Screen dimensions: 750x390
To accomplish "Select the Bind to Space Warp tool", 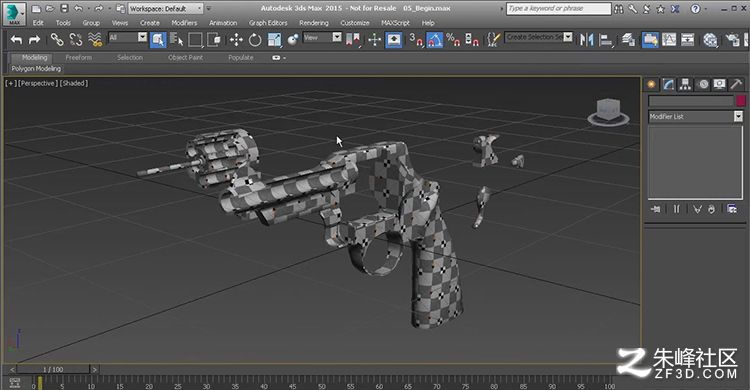I will point(95,40).
